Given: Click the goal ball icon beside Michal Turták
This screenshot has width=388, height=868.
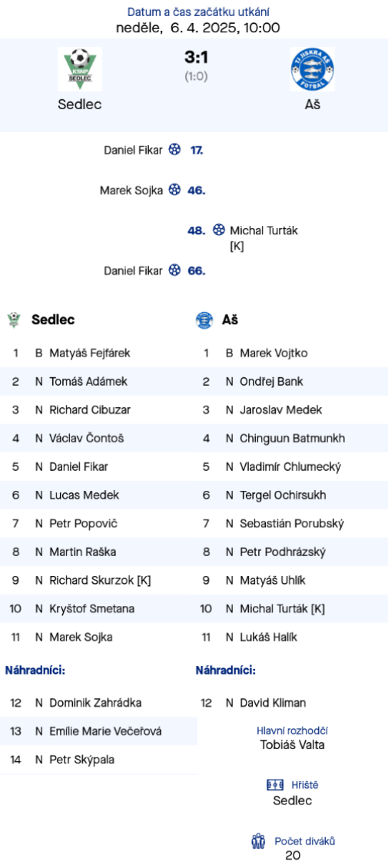Looking at the screenshot, I should coord(219,230).
